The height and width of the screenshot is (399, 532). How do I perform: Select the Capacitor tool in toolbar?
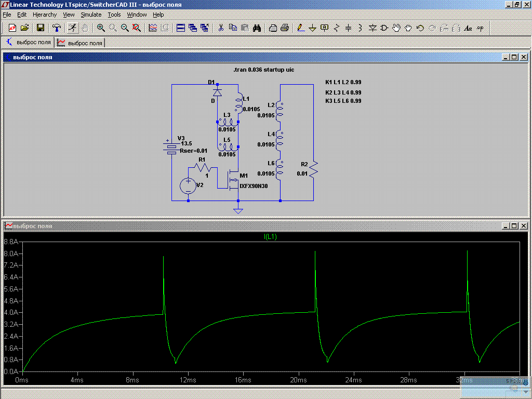pyautogui.click(x=349, y=28)
